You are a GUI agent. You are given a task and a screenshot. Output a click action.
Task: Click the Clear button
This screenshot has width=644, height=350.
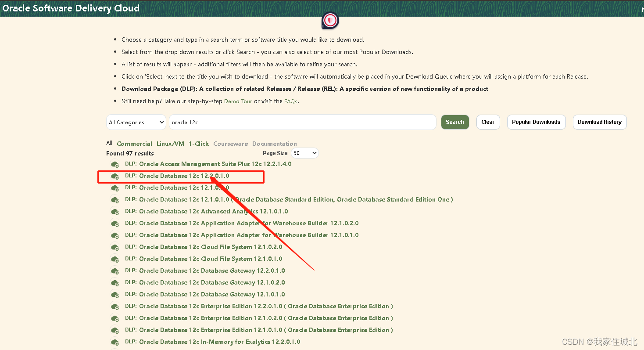(x=488, y=122)
